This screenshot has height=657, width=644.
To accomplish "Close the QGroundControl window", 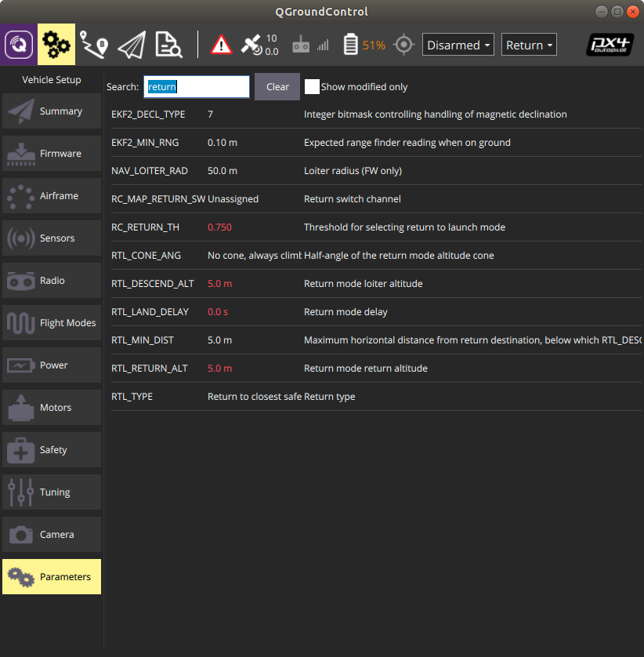I will [633, 11].
